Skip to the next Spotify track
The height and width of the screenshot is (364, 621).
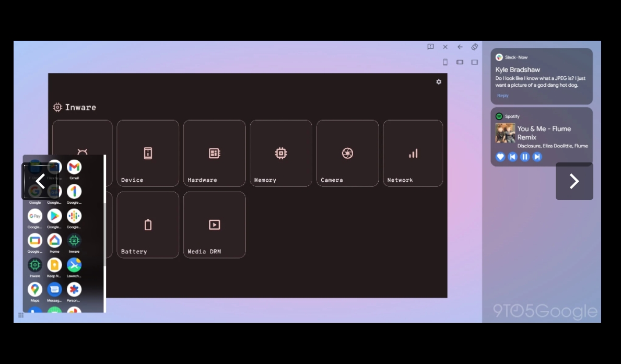(537, 157)
